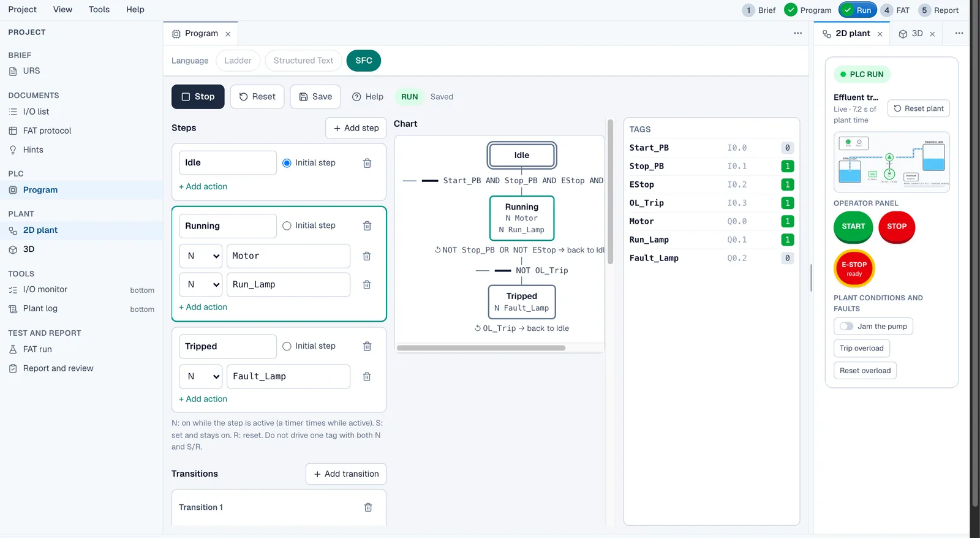Click the chart horizontal scrollbar
This screenshot has width=980, height=538.
click(x=481, y=348)
